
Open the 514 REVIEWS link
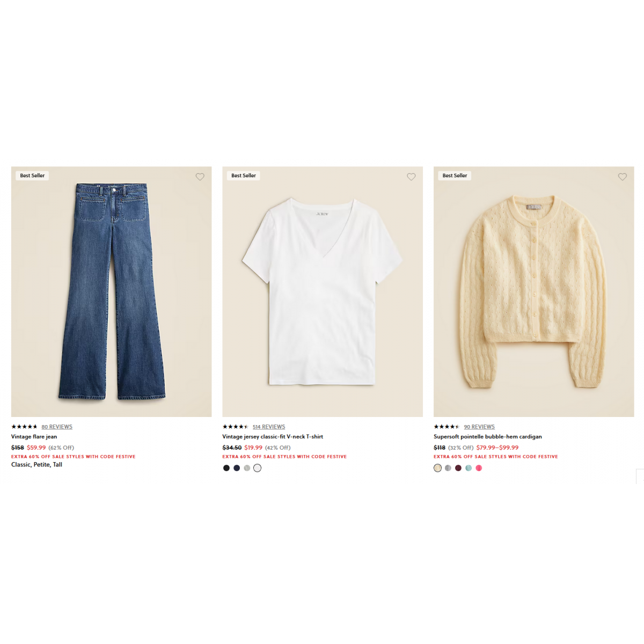(269, 427)
